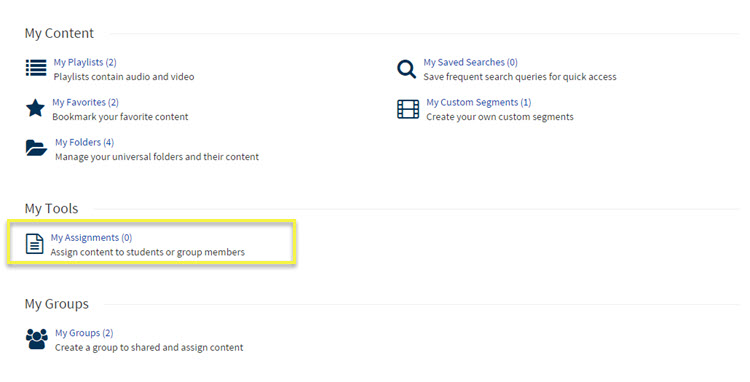Click the magnifying glass Saved Searches icon
The height and width of the screenshot is (382, 750).
tap(407, 69)
